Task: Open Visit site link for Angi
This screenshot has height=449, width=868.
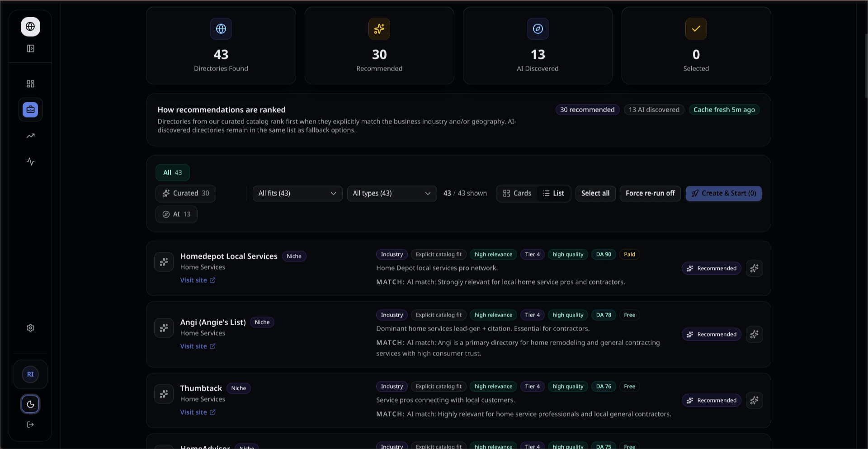Action: click(x=198, y=346)
